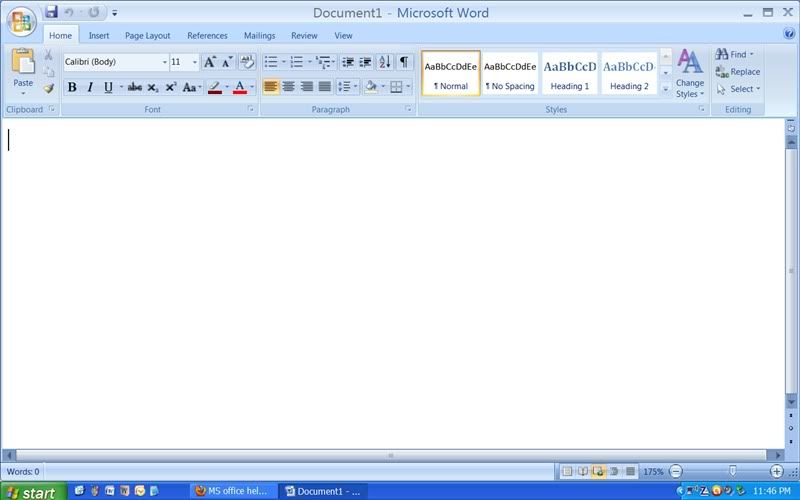Start a numbered list
The image size is (800, 500).
click(x=297, y=62)
